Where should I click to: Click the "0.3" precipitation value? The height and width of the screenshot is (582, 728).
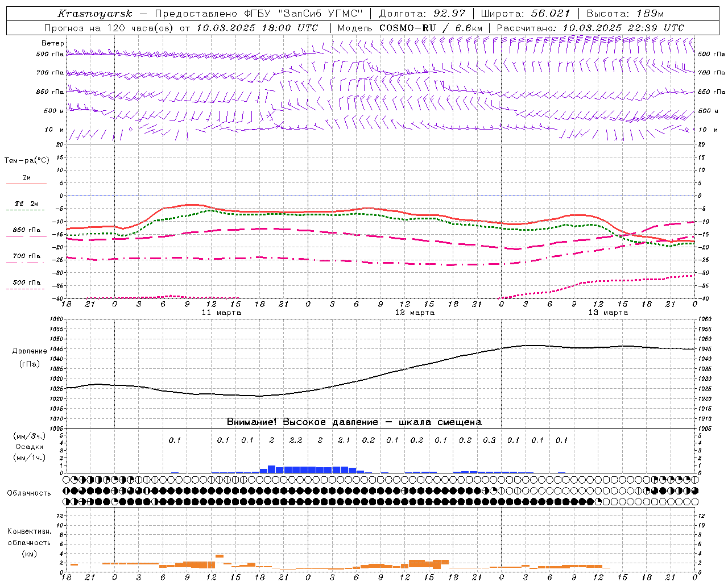point(489,440)
